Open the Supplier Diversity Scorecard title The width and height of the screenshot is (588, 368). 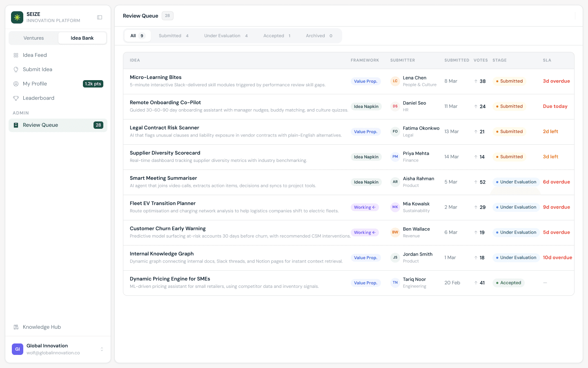tap(165, 153)
